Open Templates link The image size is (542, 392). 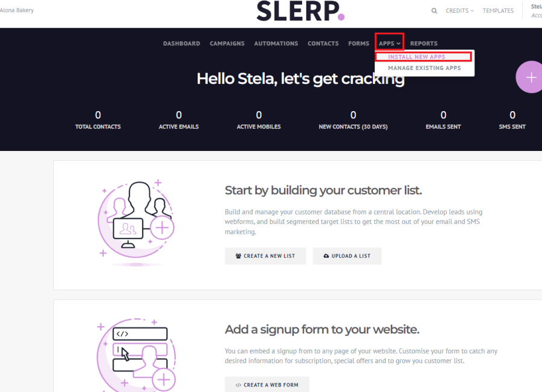point(498,11)
